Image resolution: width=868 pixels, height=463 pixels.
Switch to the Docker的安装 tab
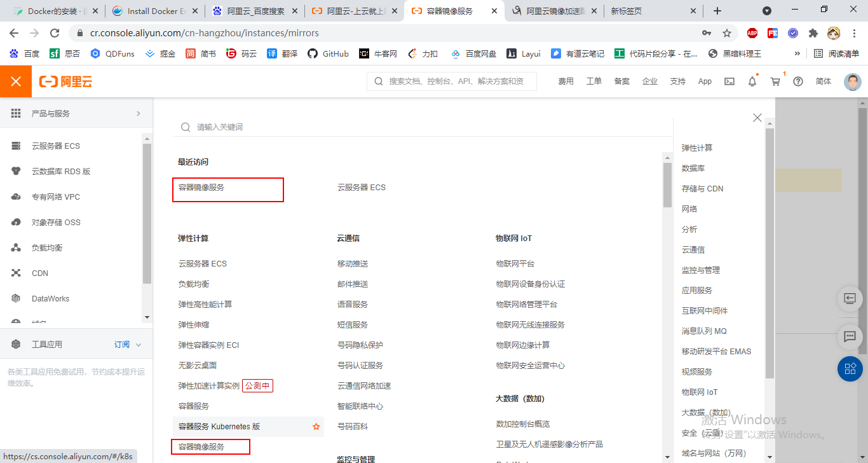[x=57, y=11]
